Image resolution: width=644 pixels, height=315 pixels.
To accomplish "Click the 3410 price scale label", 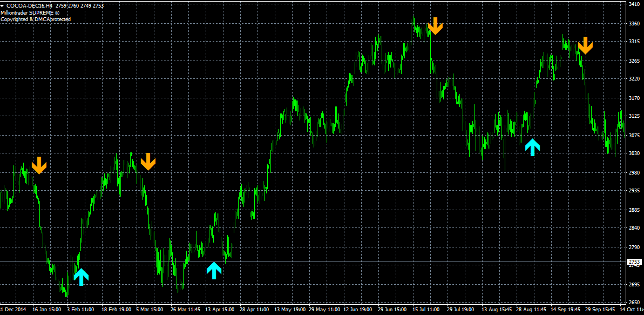I will (635, 4).
